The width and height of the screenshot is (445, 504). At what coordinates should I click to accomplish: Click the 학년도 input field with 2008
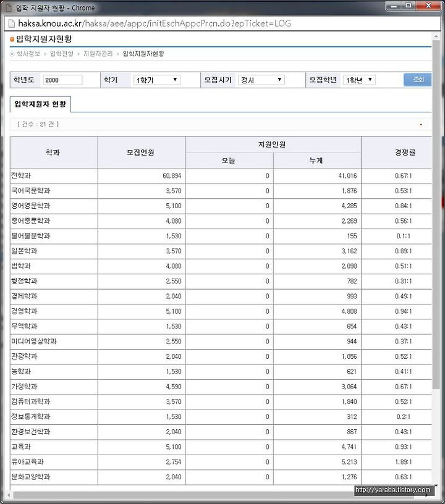62,80
